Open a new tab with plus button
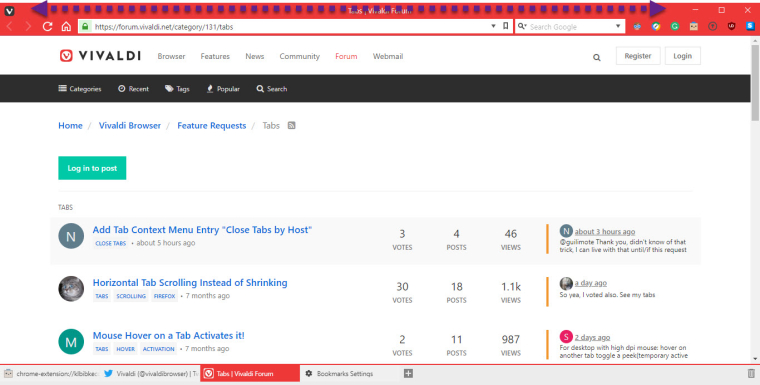Screen dimensions: 760x385 click(x=408, y=373)
